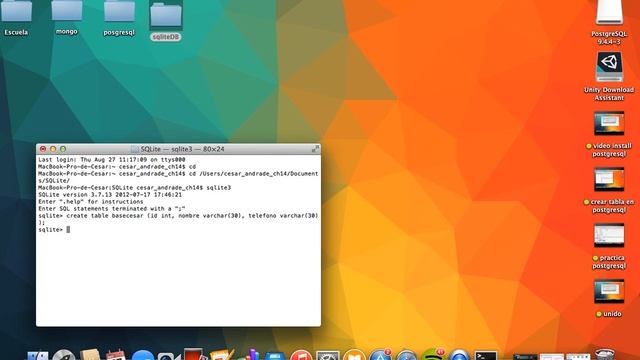Click the sqliteDB folder name label
This screenshot has width=640, height=360.
(166, 37)
